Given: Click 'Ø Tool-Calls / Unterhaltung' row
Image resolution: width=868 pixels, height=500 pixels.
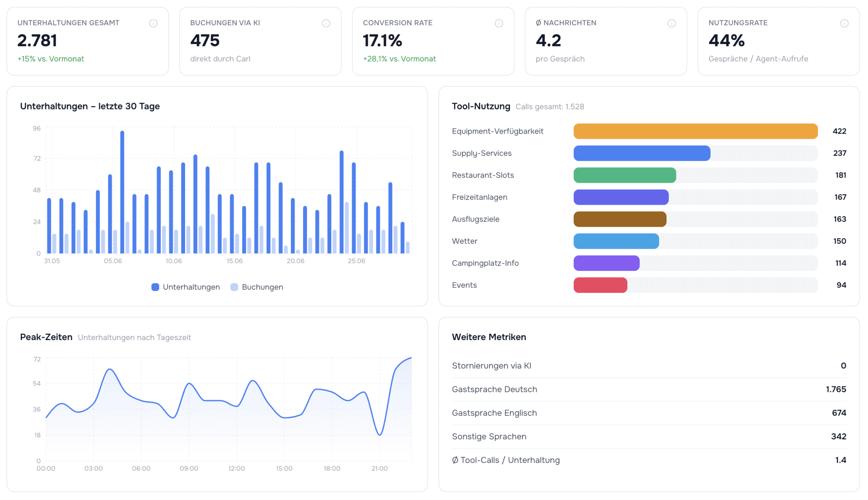Looking at the screenshot, I should (x=649, y=460).
